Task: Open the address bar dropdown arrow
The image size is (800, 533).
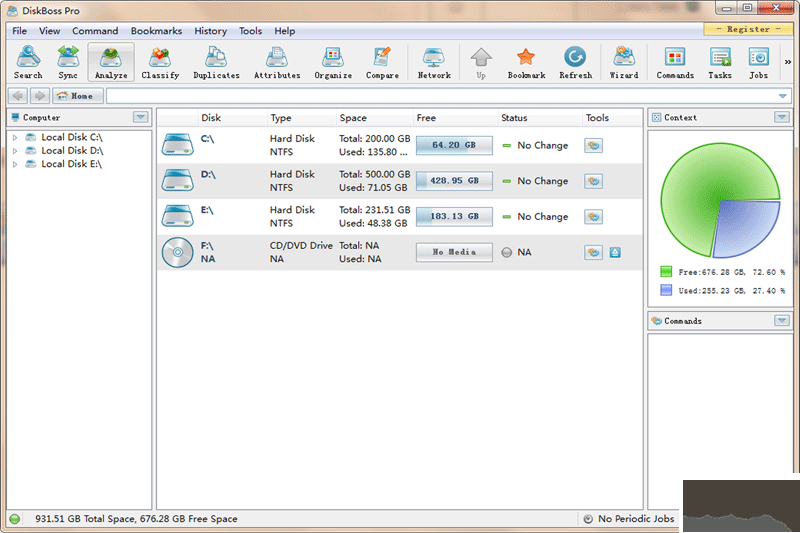Action: tap(782, 96)
